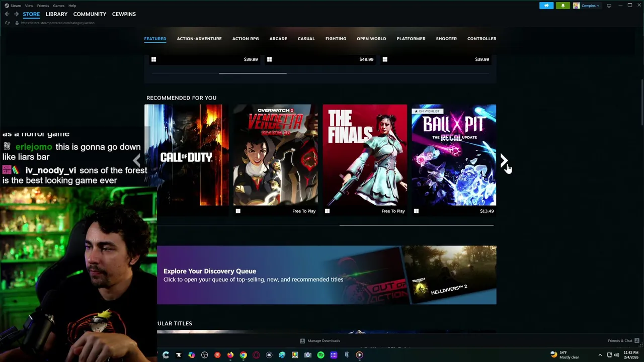Select the PLATFORMER category tab

tap(411, 39)
